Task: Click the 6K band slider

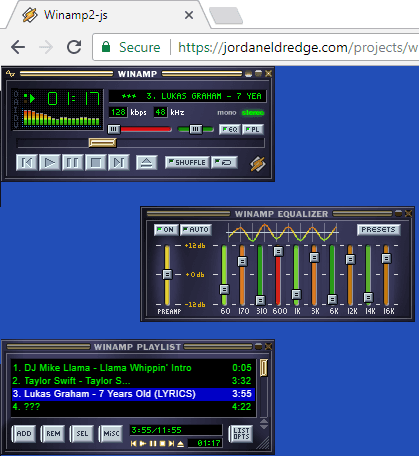Action: [x=332, y=275]
